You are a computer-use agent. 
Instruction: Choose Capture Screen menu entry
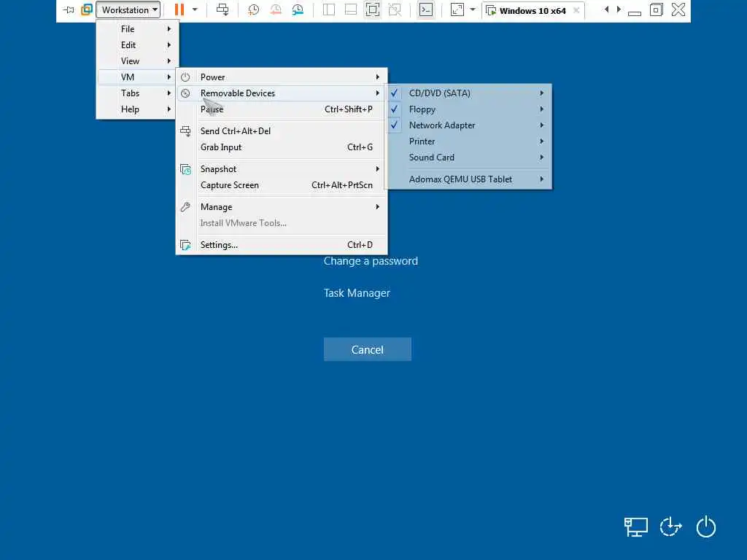282,185
